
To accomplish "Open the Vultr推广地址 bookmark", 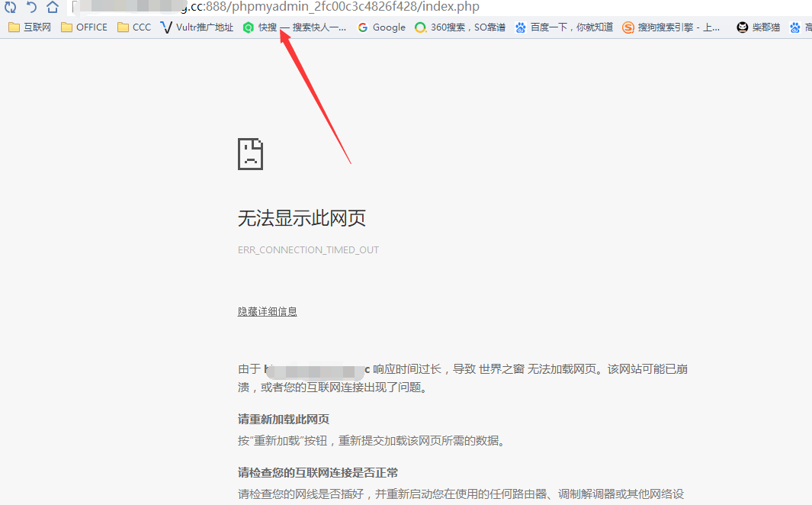I will point(197,27).
